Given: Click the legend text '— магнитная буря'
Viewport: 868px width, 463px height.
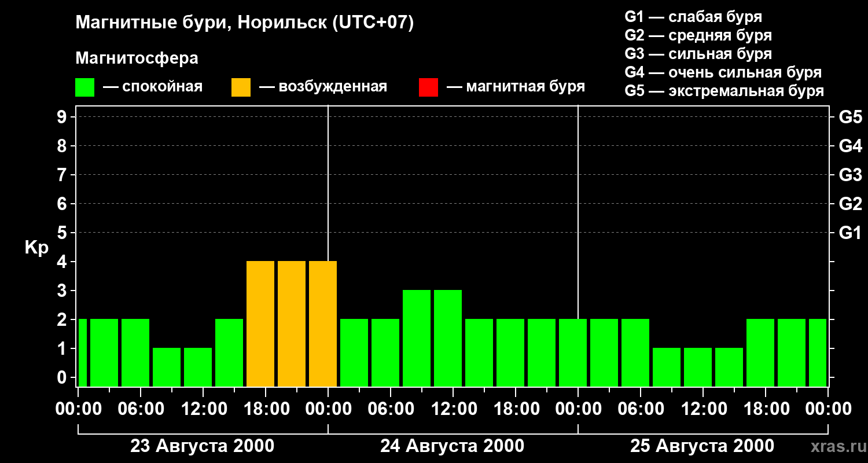Looking at the screenshot, I should (x=516, y=87).
